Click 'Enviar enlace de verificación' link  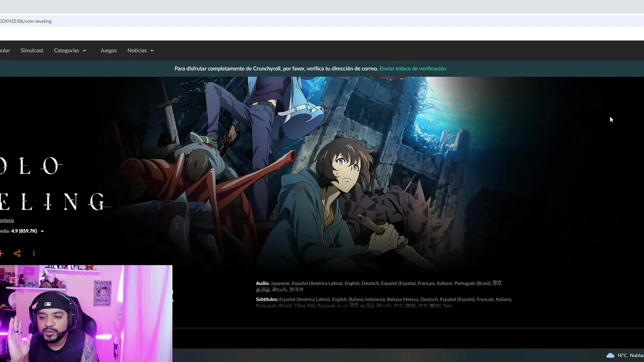(x=413, y=68)
